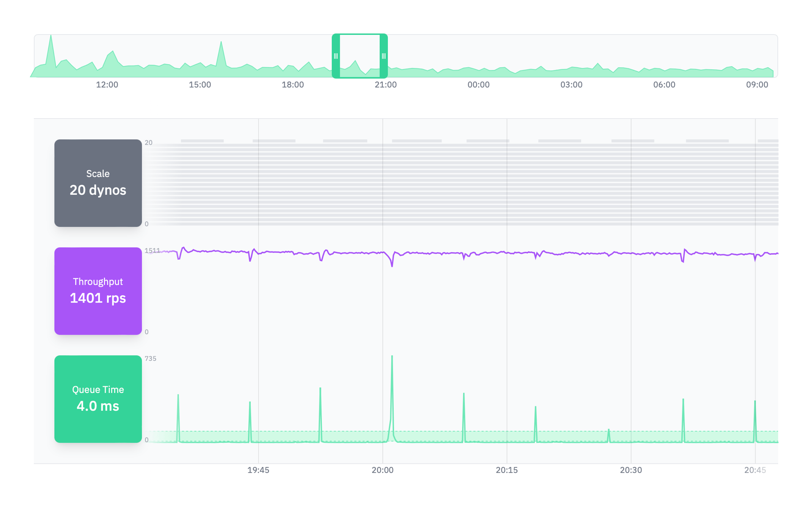Click the left range selector handle
Screen dimensions: 812x518
click(x=336, y=56)
